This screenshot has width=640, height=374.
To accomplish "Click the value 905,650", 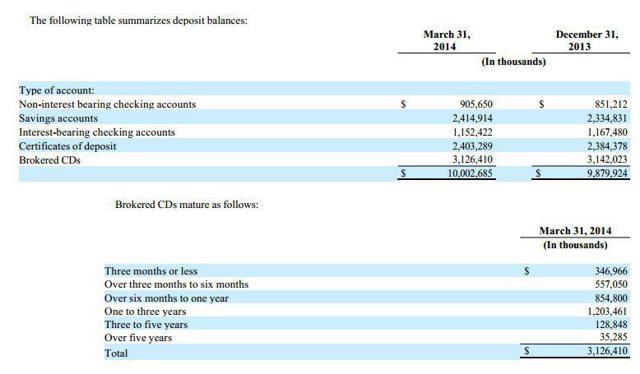I will [476, 105].
